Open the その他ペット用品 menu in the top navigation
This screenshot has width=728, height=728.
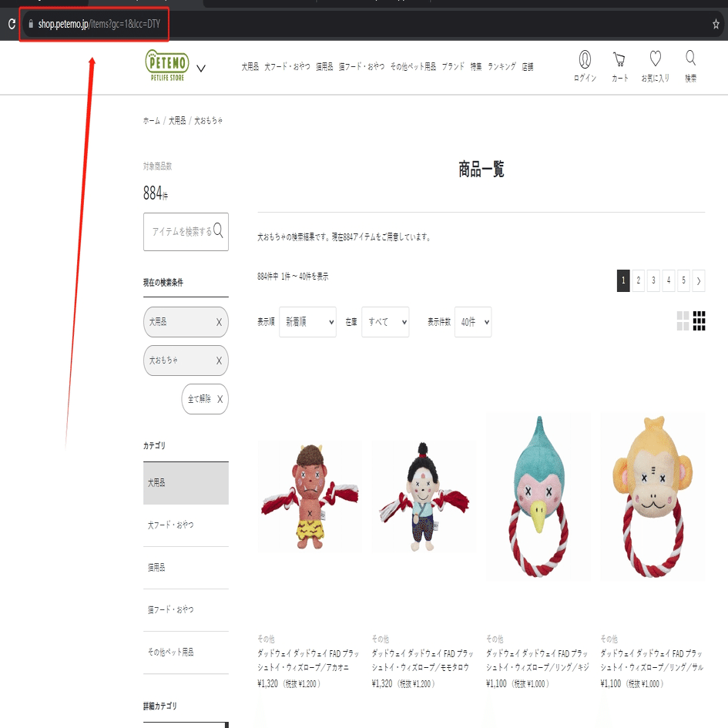(413, 66)
